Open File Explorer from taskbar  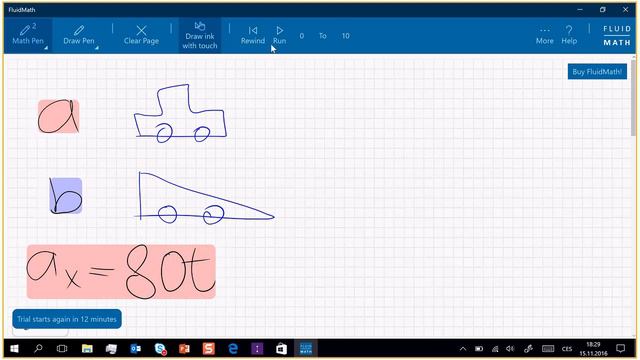(87, 349)
